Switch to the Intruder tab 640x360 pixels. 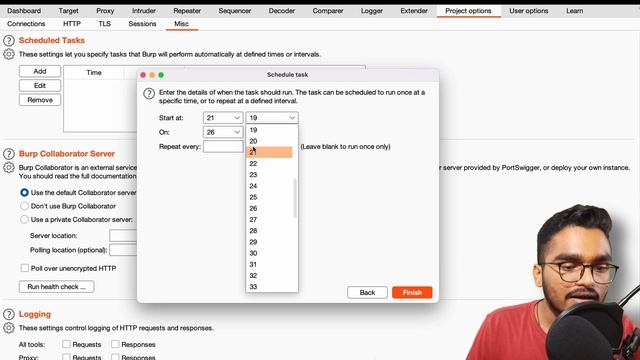[144, 11]
